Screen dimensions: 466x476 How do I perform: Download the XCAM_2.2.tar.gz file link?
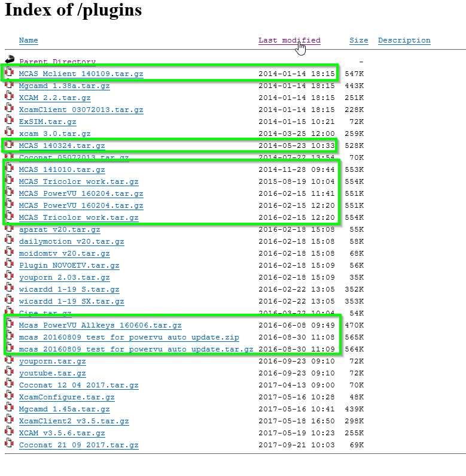54,98
